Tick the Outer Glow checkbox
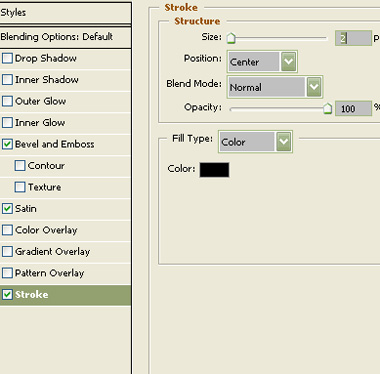Screen dimensions: 380x374 [7, 101]
